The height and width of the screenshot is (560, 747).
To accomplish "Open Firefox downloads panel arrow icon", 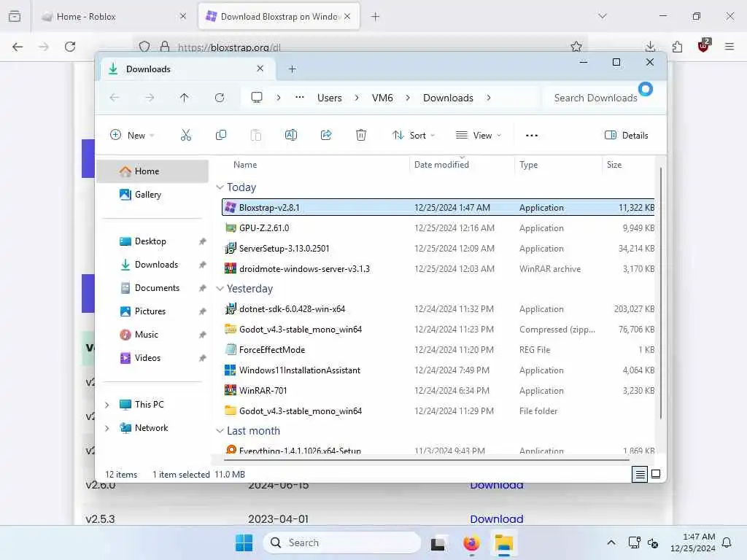I will click(650, 47).
